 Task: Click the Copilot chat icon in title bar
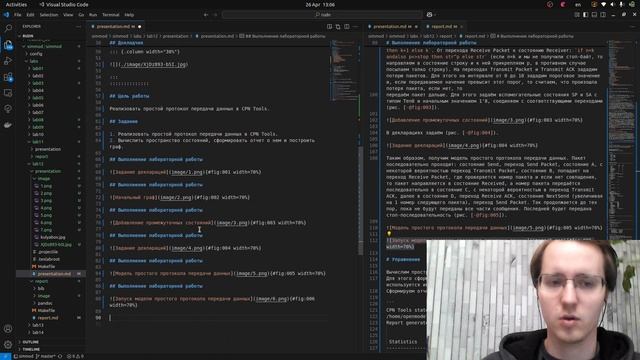tap(429, 15)
